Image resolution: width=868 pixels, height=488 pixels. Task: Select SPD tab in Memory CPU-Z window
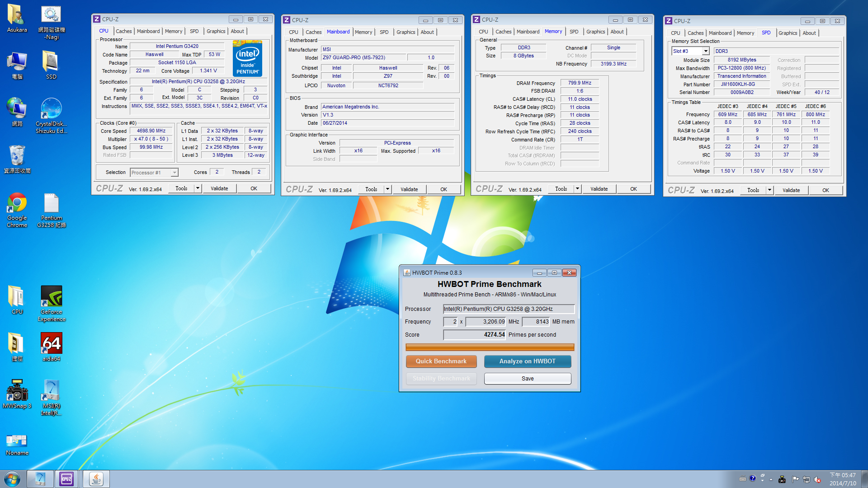[574, 32]
